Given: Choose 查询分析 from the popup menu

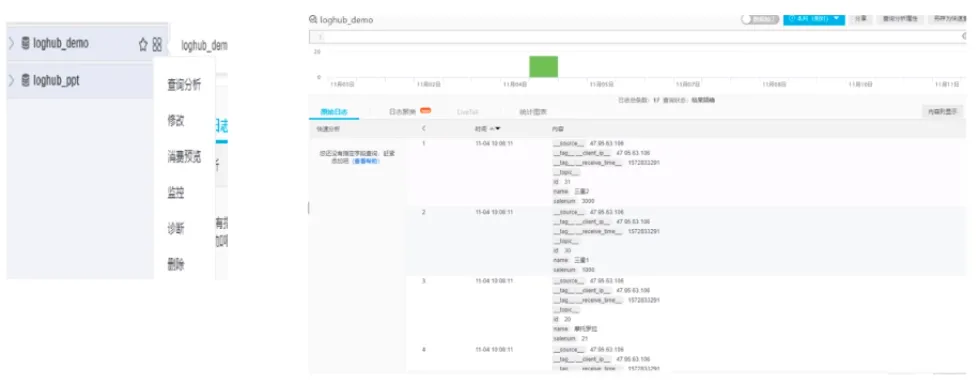Looking at the screenshot, I should (184, 85).
